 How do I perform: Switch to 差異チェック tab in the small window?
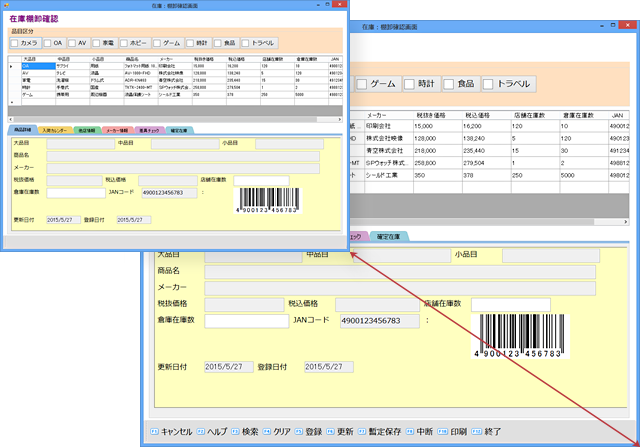(x=149, y=130)
